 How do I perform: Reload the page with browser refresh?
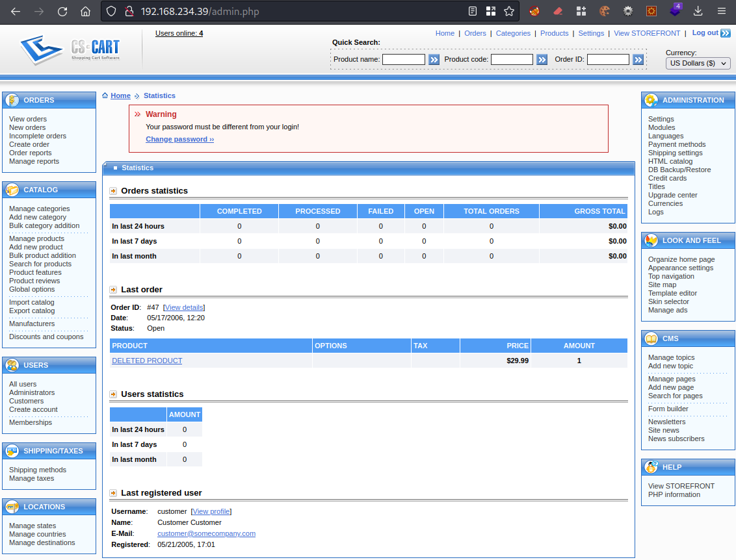coord(62,11)
